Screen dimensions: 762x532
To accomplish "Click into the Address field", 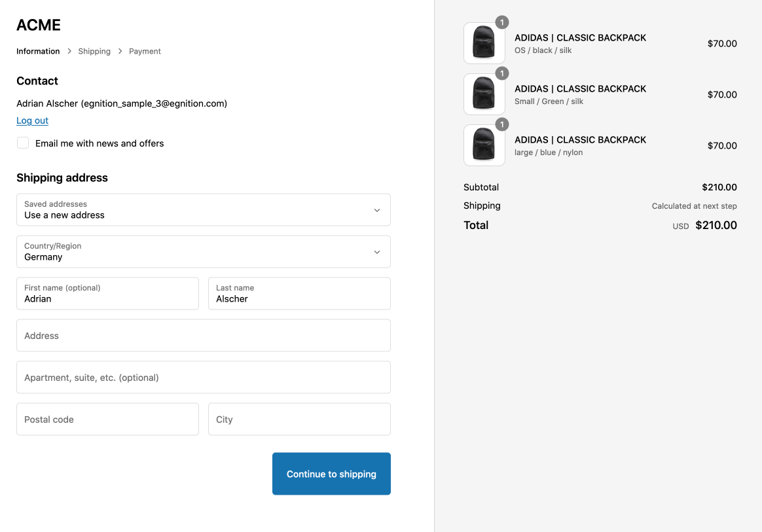I will pos(204,335).
